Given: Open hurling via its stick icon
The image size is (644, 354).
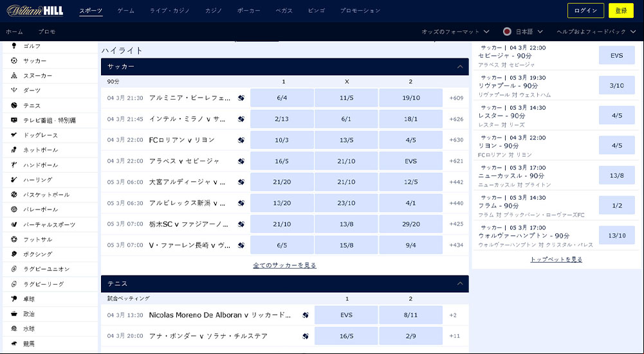Looking at the screenshot, I should 14,180.
